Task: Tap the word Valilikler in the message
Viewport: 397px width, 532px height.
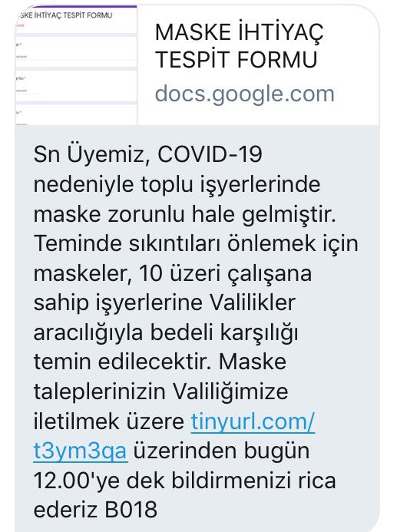Action: [x=252, y=302]
